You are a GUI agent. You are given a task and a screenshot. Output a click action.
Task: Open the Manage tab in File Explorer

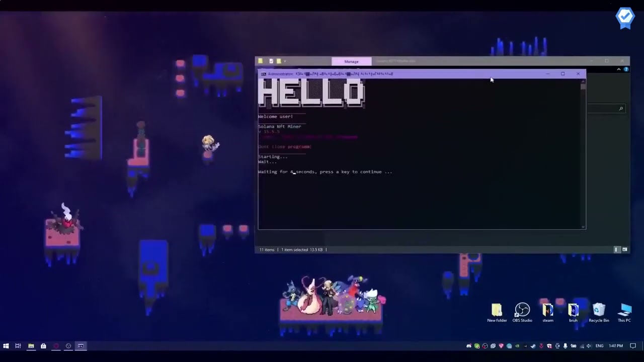351,61
